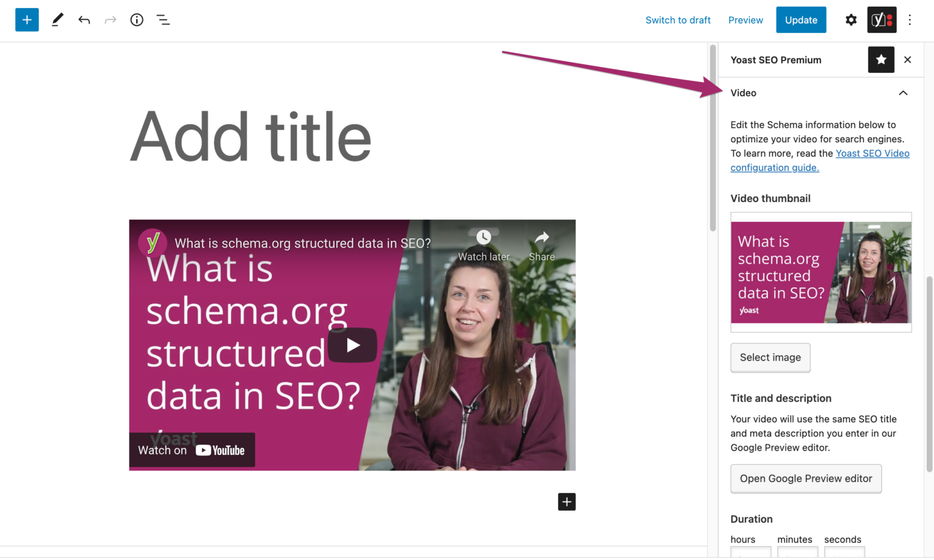Click the video thumbnail in the sidebar
934x560 pixels.
coord(820,272)
